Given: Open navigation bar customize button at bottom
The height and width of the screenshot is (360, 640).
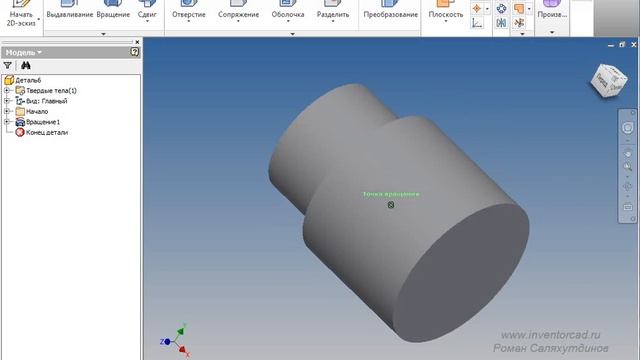Looking at the screenshot, I should (x=633, y=219).
